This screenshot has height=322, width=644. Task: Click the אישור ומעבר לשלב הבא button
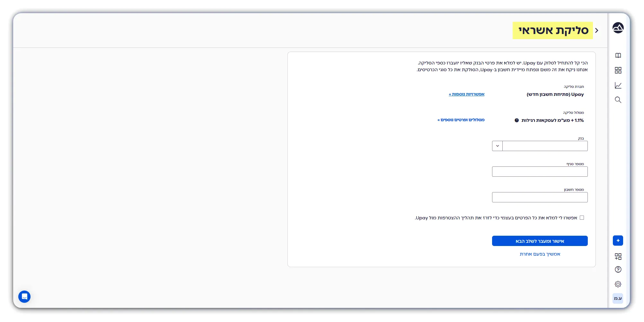(540, 241)
